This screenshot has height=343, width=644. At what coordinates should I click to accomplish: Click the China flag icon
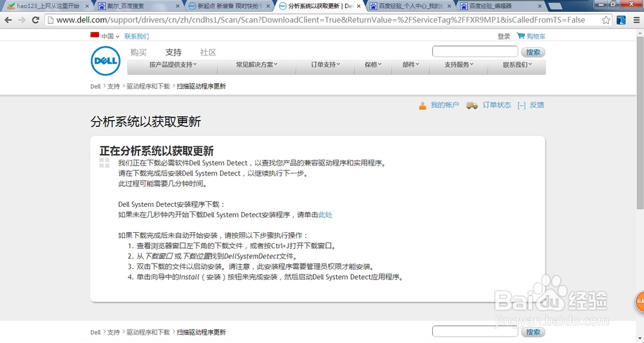point(95,35)
